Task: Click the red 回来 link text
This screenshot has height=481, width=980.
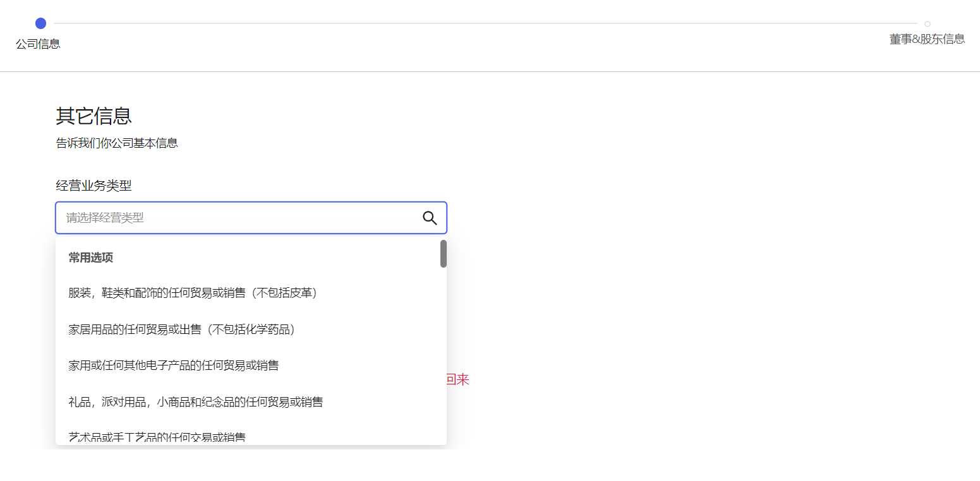Action: point(458,379)
